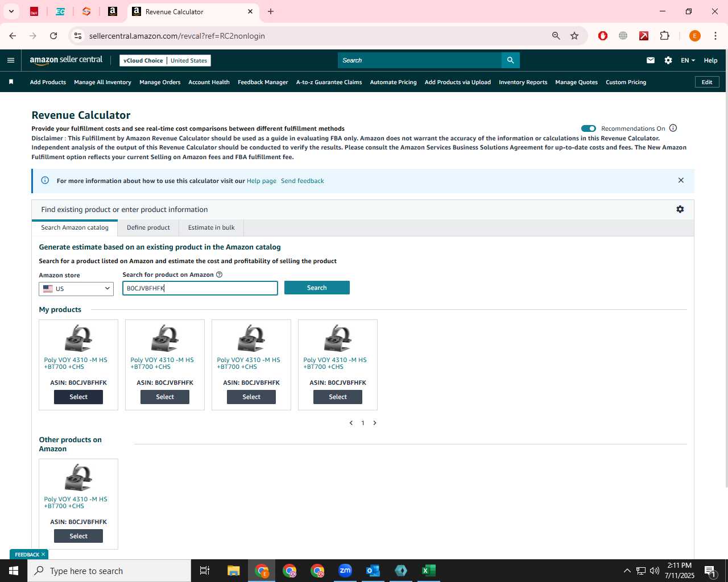Toggle Recommendations On switch
Screen dimensions: 728x582
pos(589,128)
